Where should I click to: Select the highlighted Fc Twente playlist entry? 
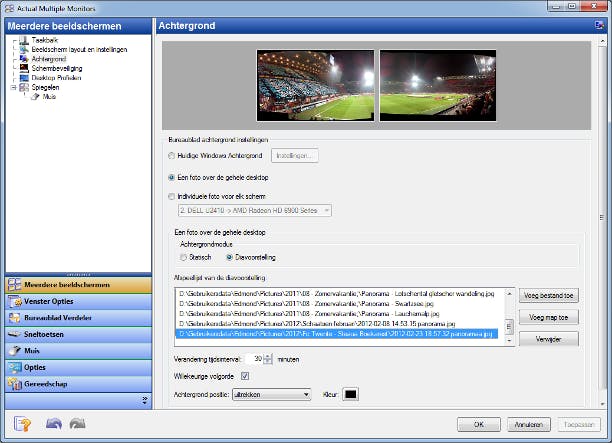(x=336, y=334)
